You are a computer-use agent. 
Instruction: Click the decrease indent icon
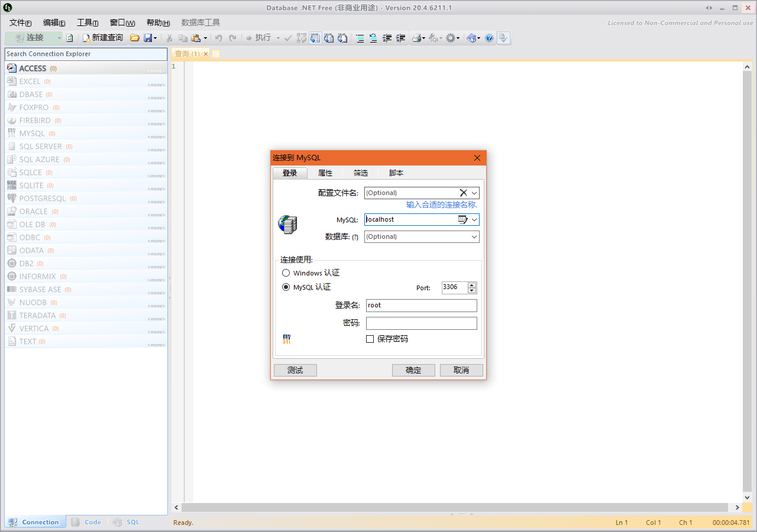click(x=387, y=38)
